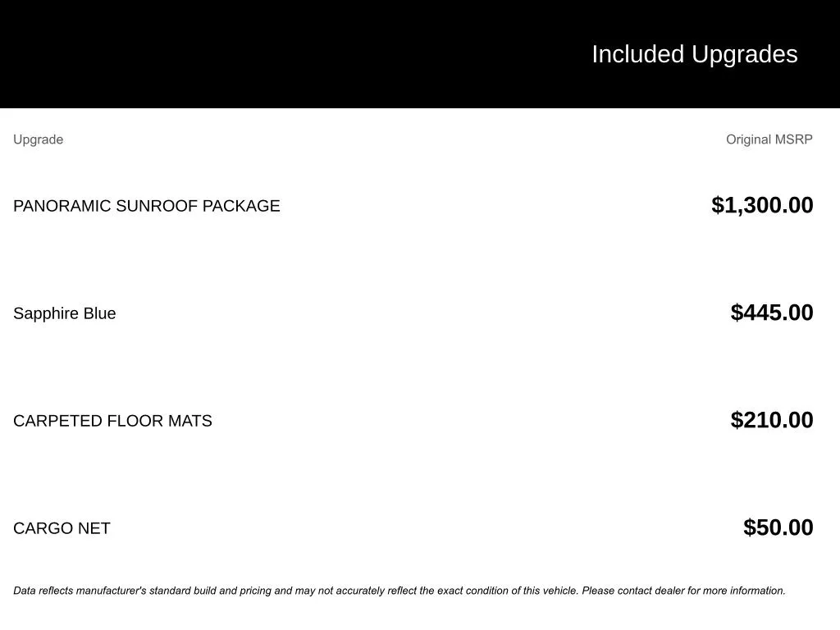Screen dimensions: 840x630
Task: Click the $445.00 Sapphire Blue price
Action: click(x=772, y=313)
